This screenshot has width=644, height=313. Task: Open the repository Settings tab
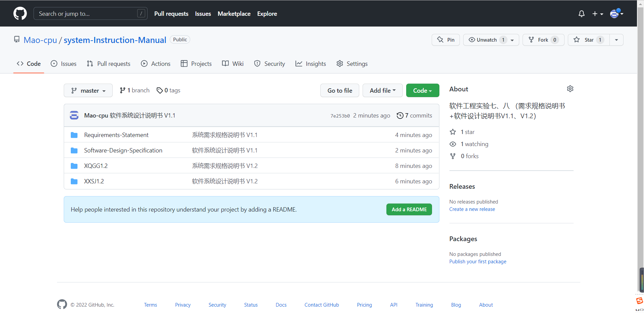click(x=352, y=64)
